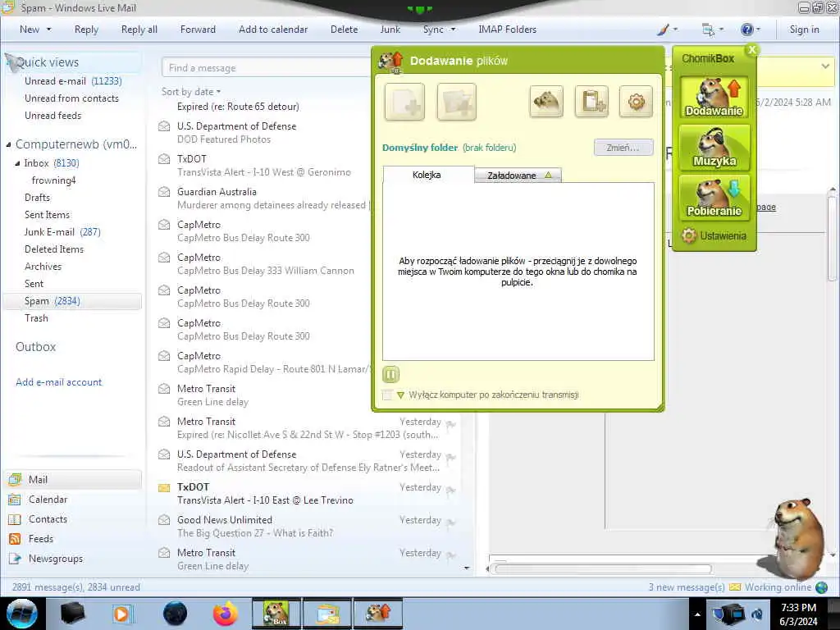The width and height of the screenshot is (840, 630).
Task: Click Add to calendar in the toolbar
Action: pos(273,30)
